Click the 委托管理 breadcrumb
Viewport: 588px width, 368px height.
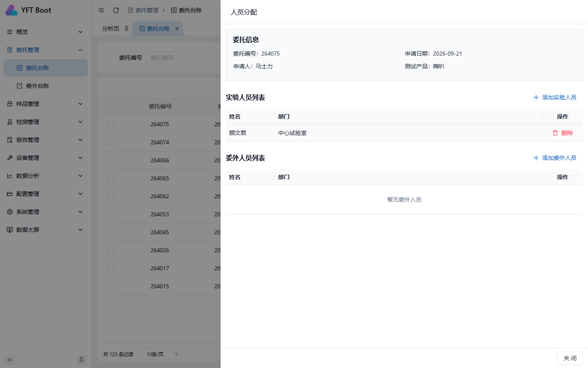pos(143,10)
